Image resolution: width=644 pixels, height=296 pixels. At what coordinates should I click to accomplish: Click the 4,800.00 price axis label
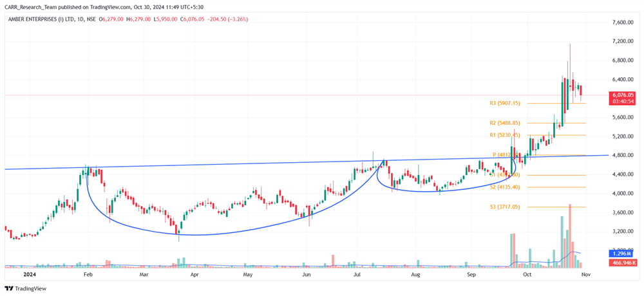(623, 156)
